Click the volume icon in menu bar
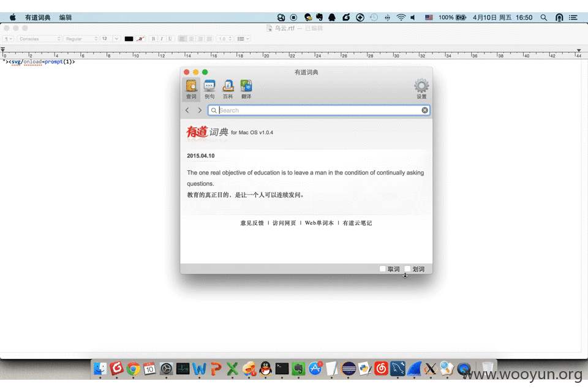This screenshot has width=588, height=392. (x=413, y=17)
